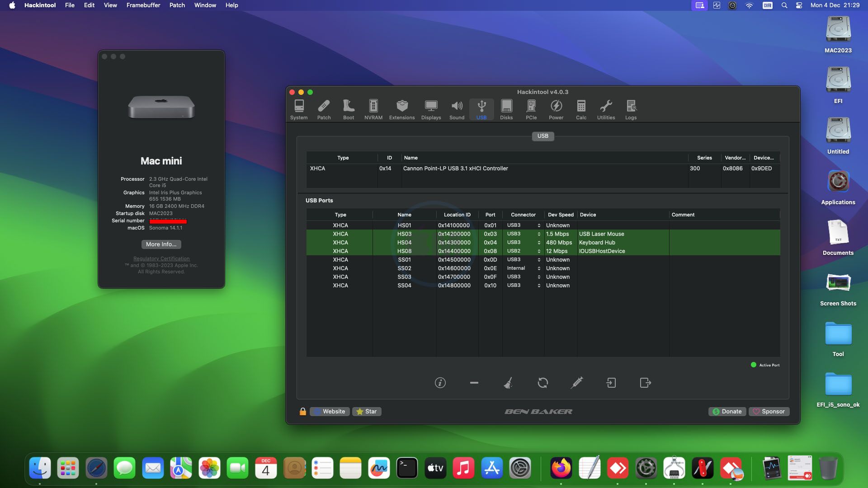Open the SS03 connector type dropdown

(x=524, y=277)
